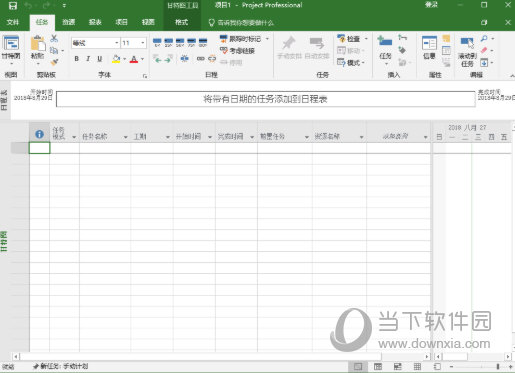Mark task 50% complete icon

tap(180, 42)
